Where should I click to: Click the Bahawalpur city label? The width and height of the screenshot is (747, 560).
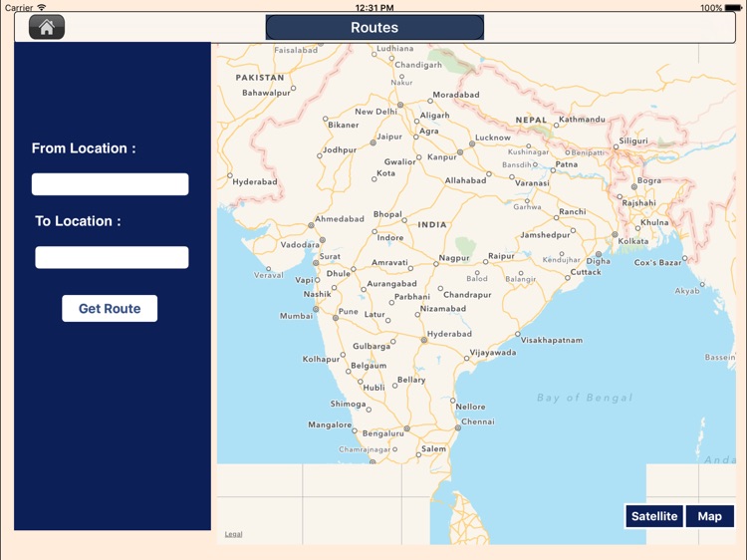[266, 93]
